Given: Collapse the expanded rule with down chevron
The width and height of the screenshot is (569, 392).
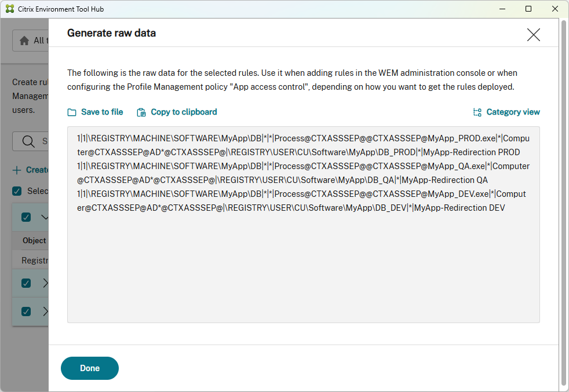Looking at the screenshot, I should pyautogui.click(x=45, y=217).
